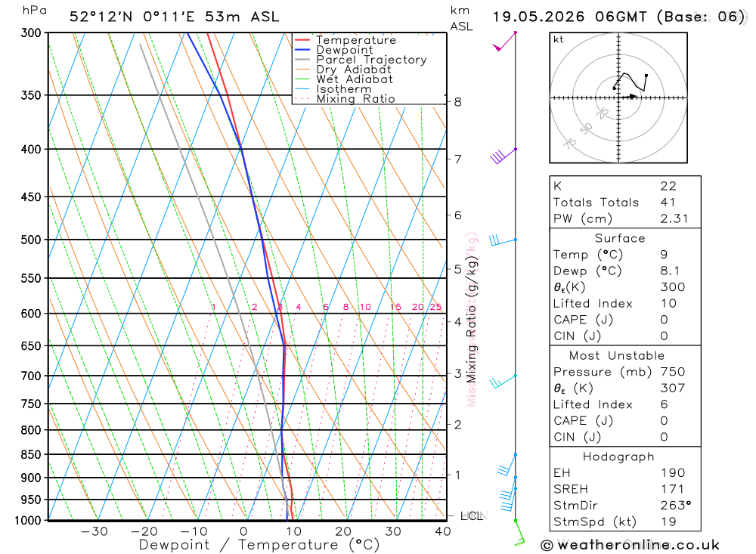Click the surface Dewp (°C) value 8.1
756x554 pixels.
point(670,271)
